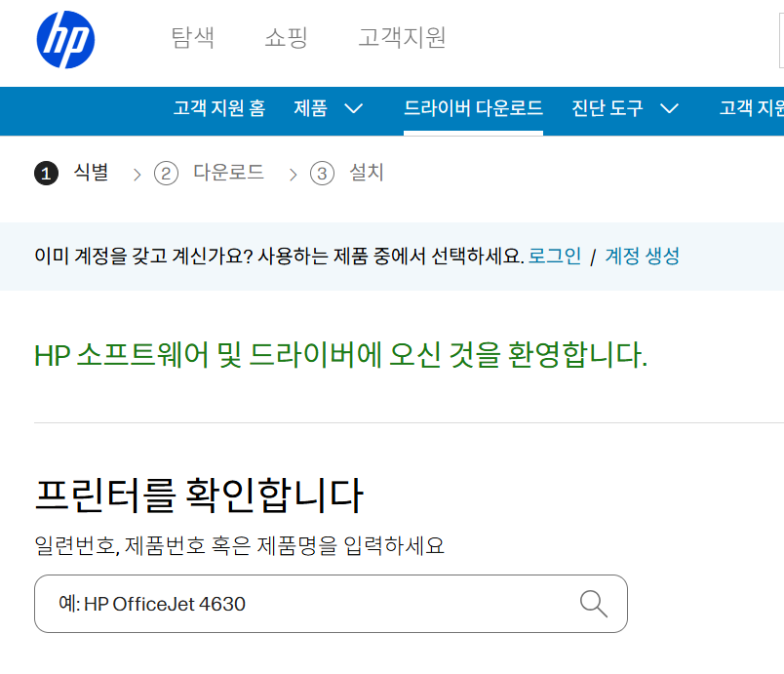Expand the 제품 dropdown chevron
This screenshot has height=674, width=784.
coord(354,108)
